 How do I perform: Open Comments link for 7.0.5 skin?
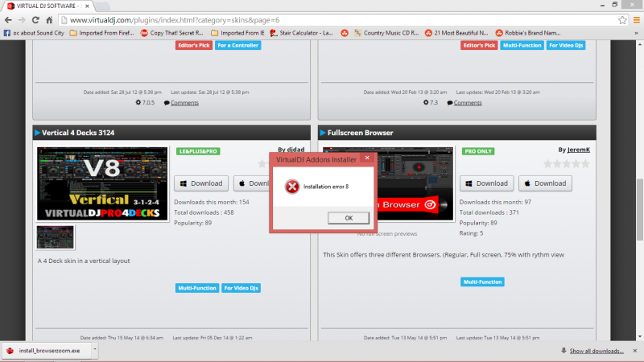tap(184, 103)
